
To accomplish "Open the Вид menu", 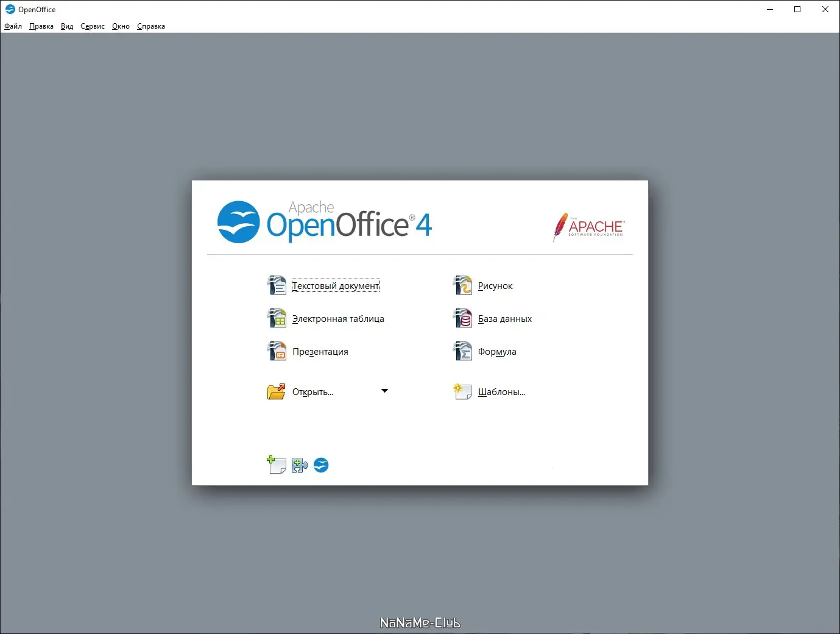I will click(67, 26).
